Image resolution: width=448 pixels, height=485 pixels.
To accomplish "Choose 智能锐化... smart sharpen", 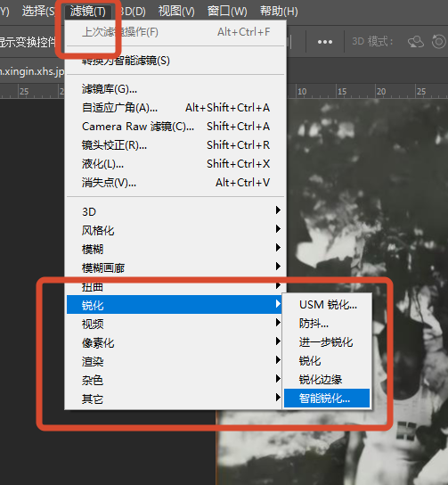I will click(x=327, y=399).
